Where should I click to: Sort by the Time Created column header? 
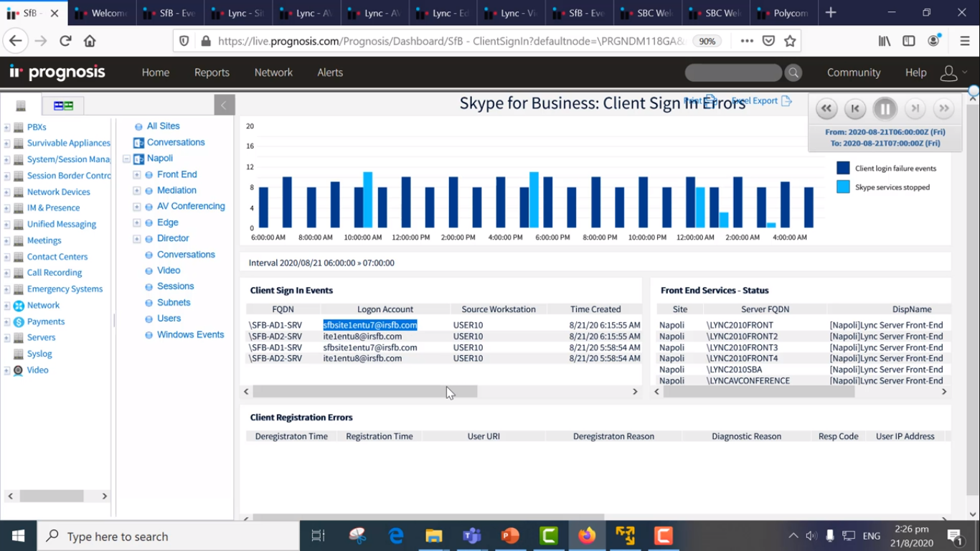595,309
